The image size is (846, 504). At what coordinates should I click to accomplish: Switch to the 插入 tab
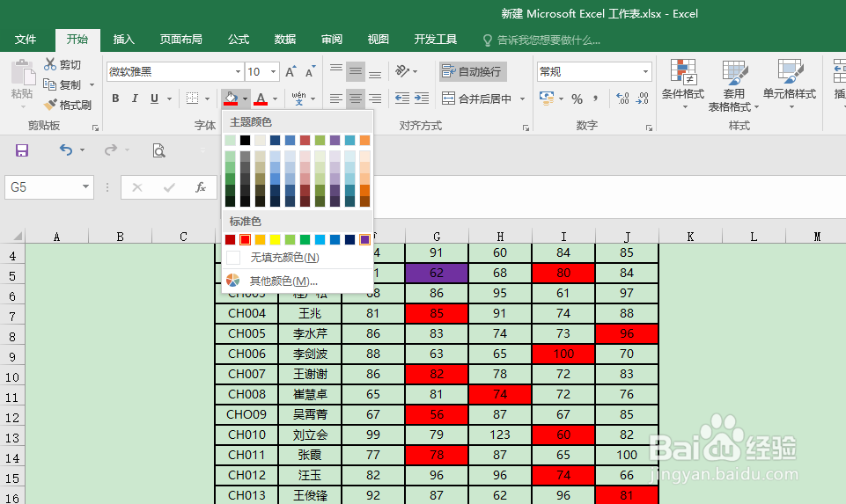pyautogui.click(x=123, y=40)
